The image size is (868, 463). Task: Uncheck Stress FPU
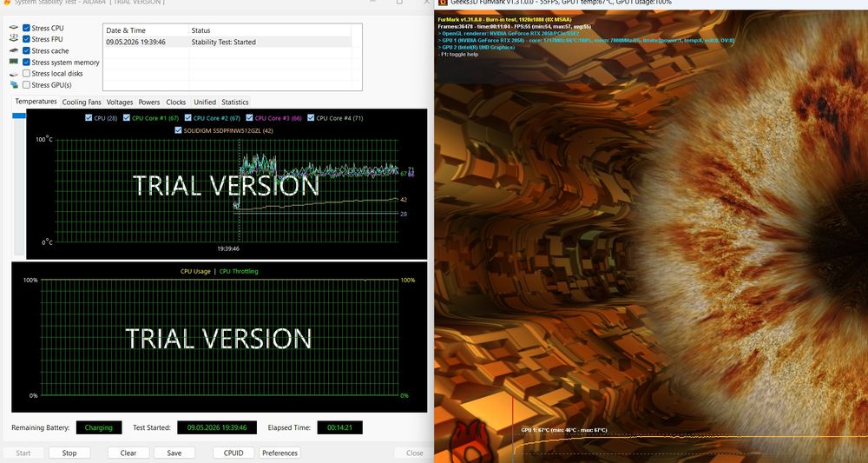tap(26, 39)
